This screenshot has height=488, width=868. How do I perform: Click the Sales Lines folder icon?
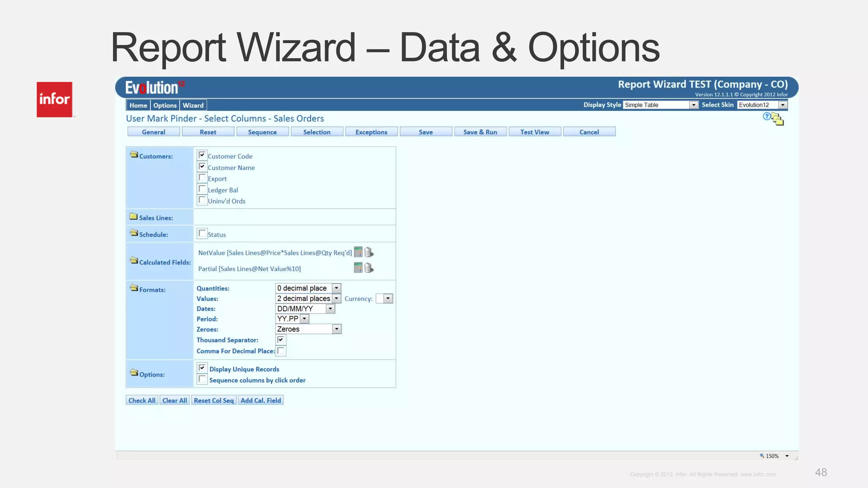click(x=134, y=216)
